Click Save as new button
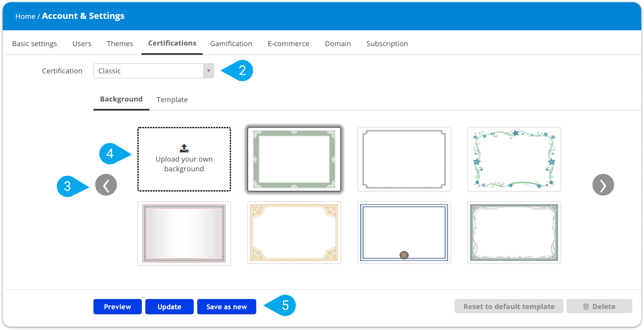The width and height of the screenshot is (644, 330). (x=227, y=307)
